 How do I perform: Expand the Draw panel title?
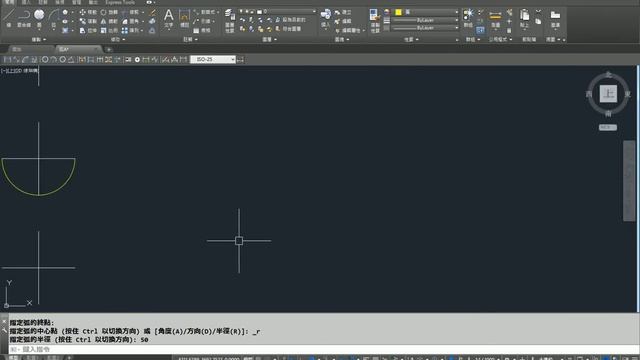click(x=39, y=40)
